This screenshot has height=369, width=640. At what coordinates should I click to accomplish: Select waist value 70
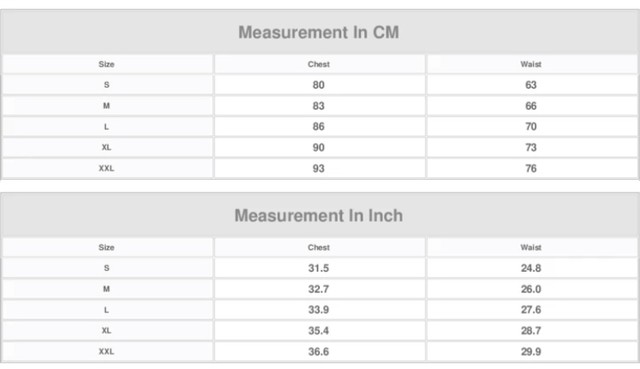[x=531, y=127]
